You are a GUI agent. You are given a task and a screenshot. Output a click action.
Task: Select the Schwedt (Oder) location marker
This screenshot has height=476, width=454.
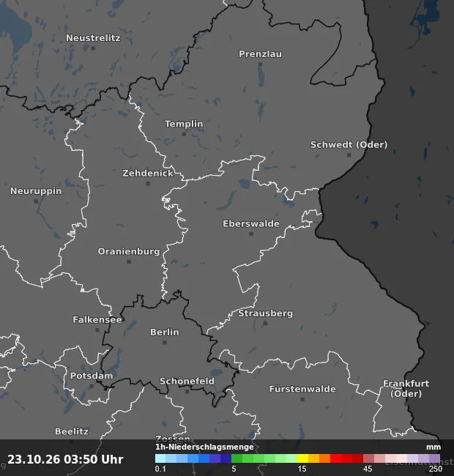click(349, 155)
